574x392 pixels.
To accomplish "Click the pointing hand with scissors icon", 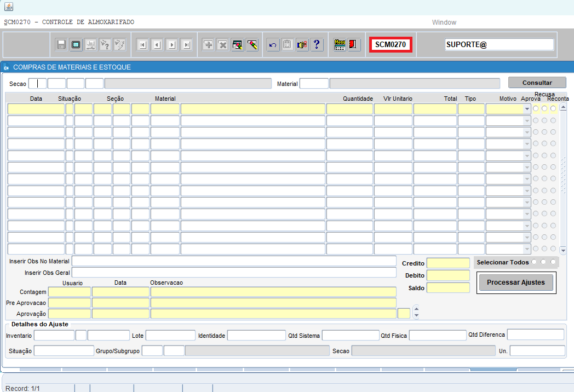I will coord(302,45).
